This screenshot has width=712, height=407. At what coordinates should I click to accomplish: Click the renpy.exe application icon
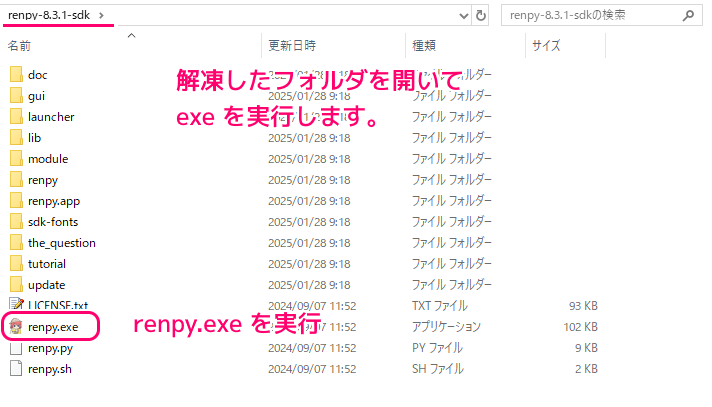(16, 327)
